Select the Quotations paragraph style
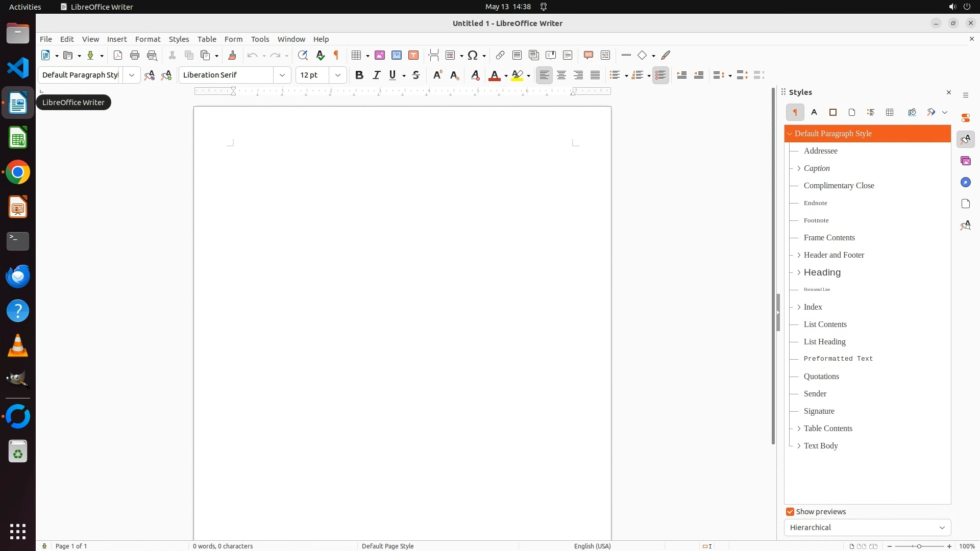 [x=821, y=377]
